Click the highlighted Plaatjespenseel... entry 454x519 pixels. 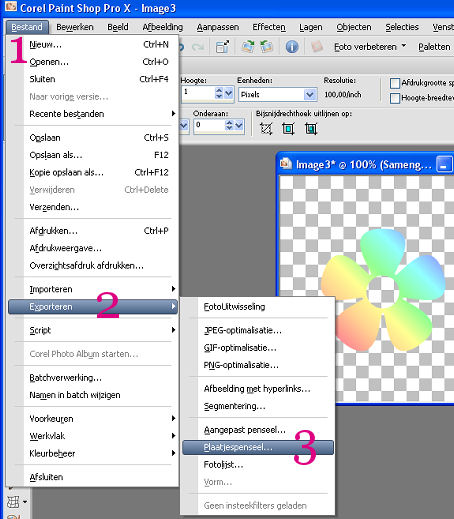click(258, 447)
